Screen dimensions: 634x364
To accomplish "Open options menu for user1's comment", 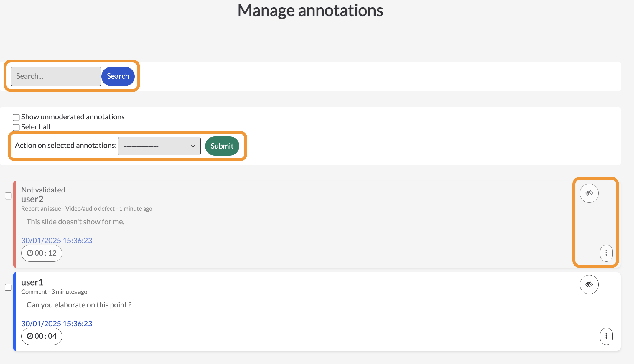I will (606, 336).
